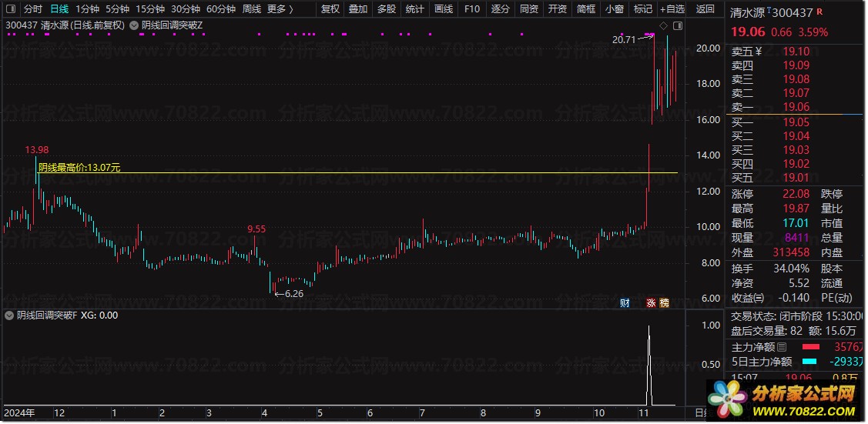The image size is (868, 424).
Task: Click the 清水源 stock name header
Action: coord(749,12)
